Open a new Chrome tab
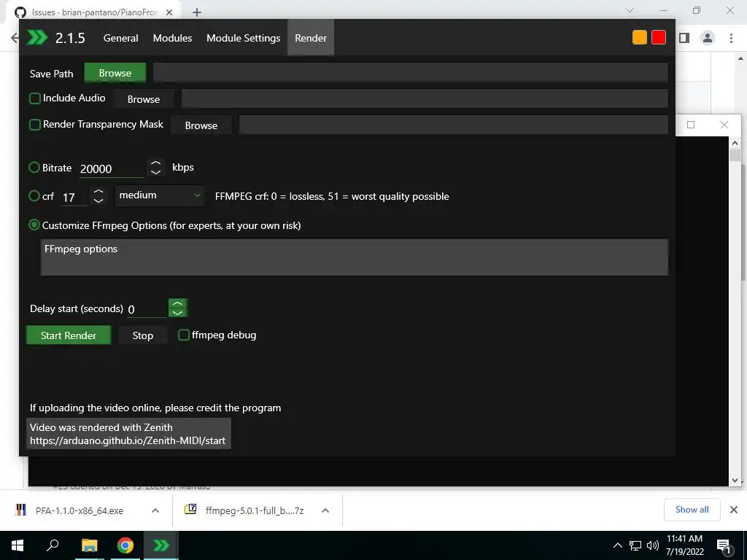The image size is (747, 560). pos(197,12)
